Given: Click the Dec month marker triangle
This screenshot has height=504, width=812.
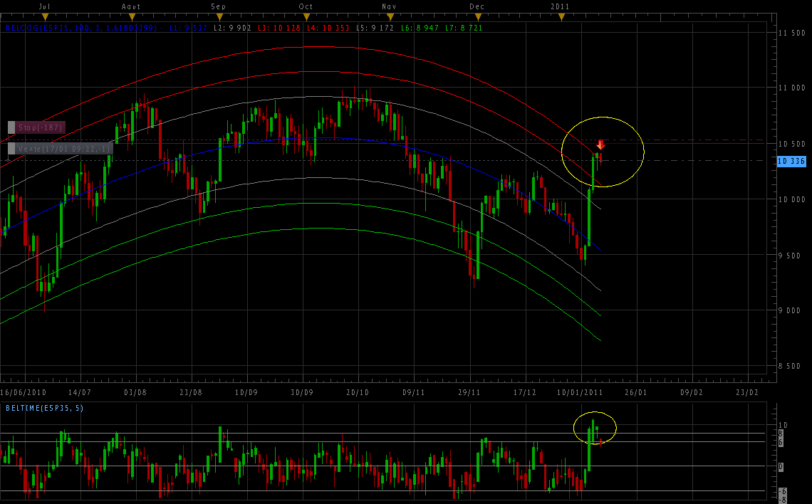Looking at the screenshot, I should tap(477, 16).
